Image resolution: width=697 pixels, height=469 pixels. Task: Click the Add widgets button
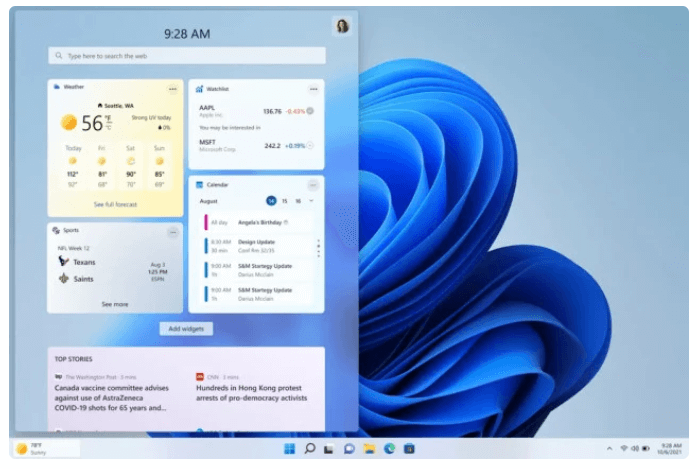point(186,329)
